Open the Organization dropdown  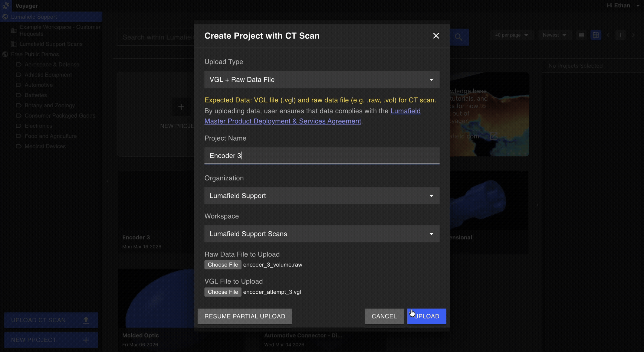tap(322, 196)
